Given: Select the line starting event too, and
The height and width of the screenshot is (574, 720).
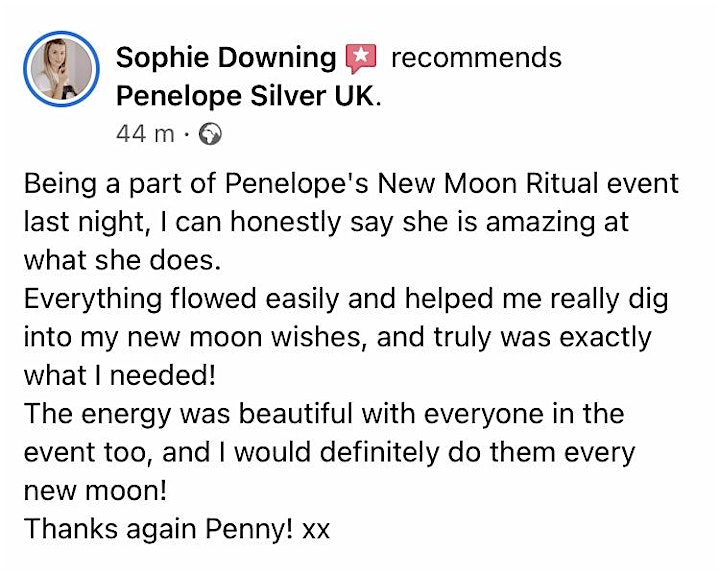Looking at the screenshot, I should (x=330, y=453).
